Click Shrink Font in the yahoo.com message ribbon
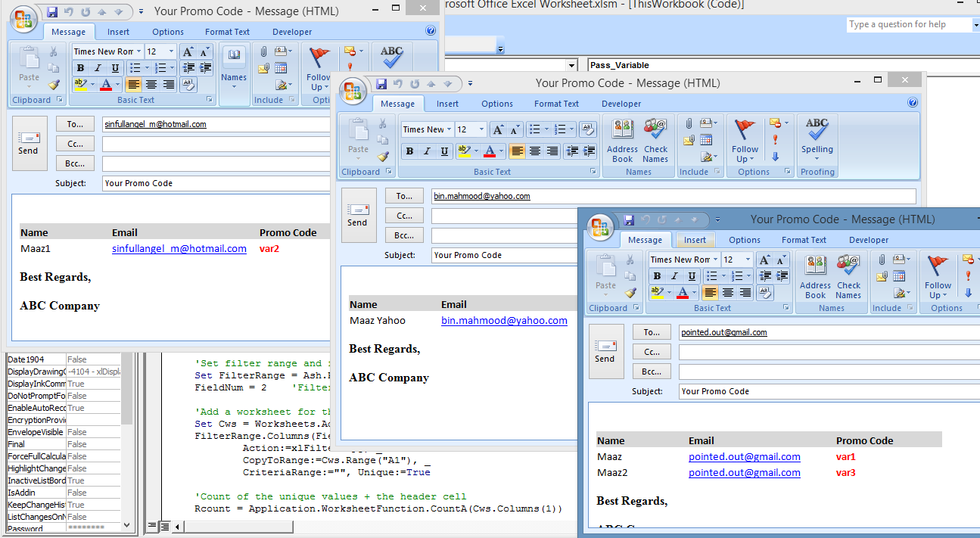The width and height of the screenshot is (980, 538). click(515, 129)
